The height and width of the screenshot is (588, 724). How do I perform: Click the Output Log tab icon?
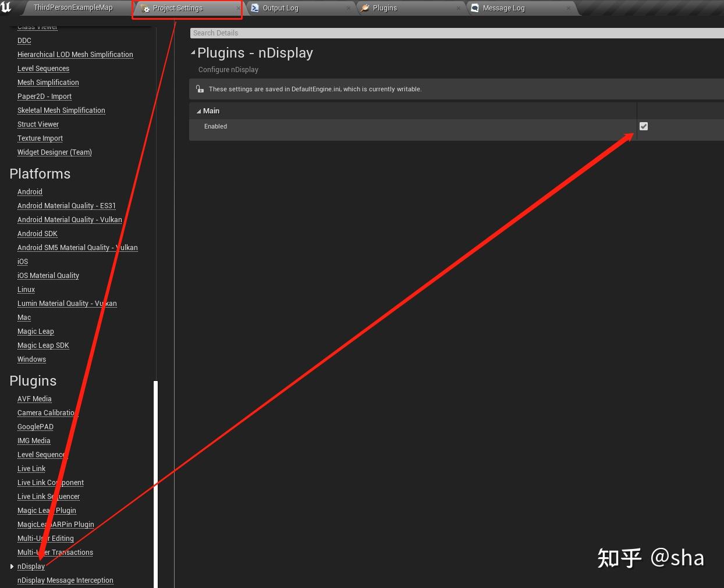coord(255,8)
